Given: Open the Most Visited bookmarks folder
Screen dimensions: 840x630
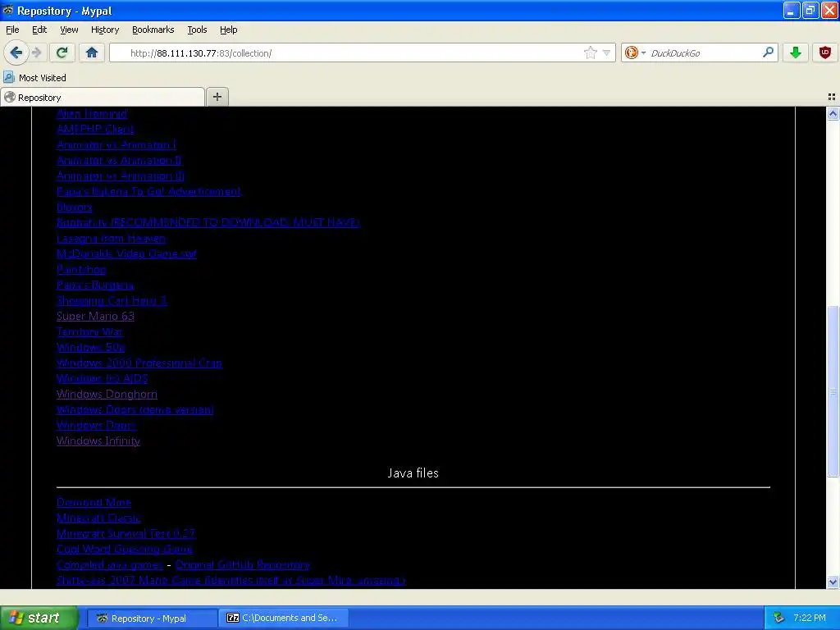Looking at the screenshot, I should pos(34,78).
